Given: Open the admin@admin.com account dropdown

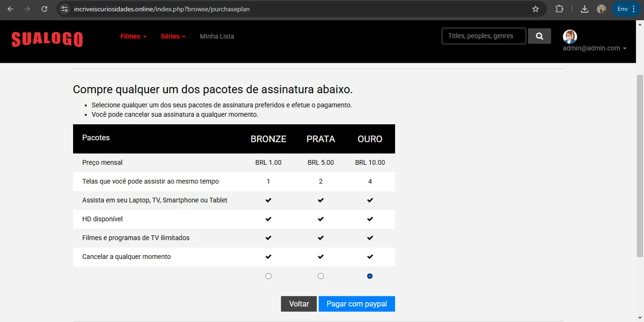Looking at the screenshot, I should pyautogui.click(x=594, y=48).
